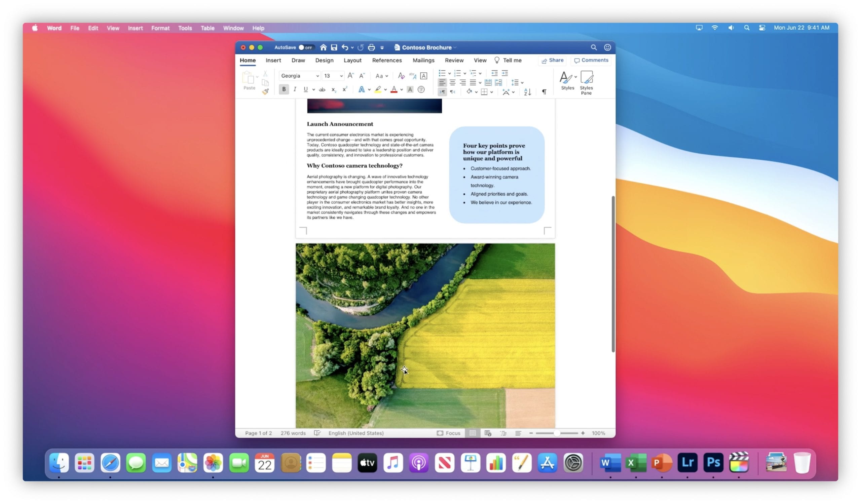This screenshot has height=504, width=861.
Task: Click the enclosed characters icon
Action: point(421,89)
